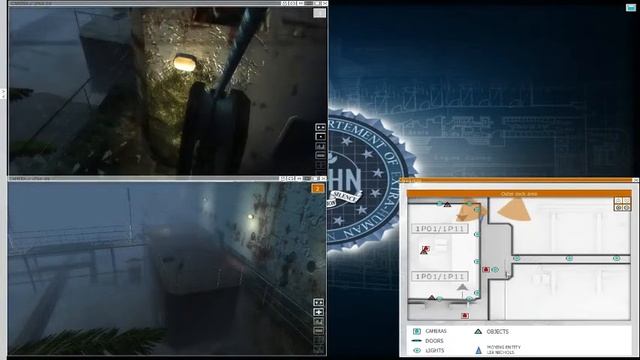Click the OBJECTS legend entry

(x=492, y=331)
